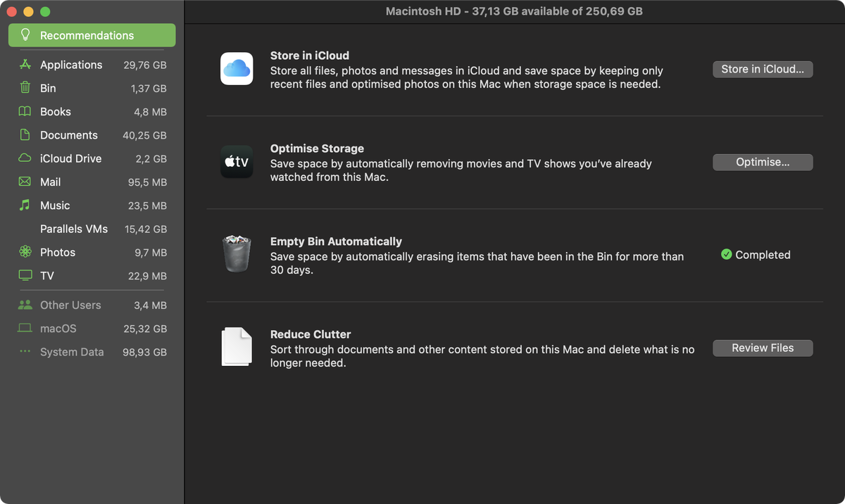Open the Photos flower icon
The image size is (845, 504).
click(x=25, y=252)
